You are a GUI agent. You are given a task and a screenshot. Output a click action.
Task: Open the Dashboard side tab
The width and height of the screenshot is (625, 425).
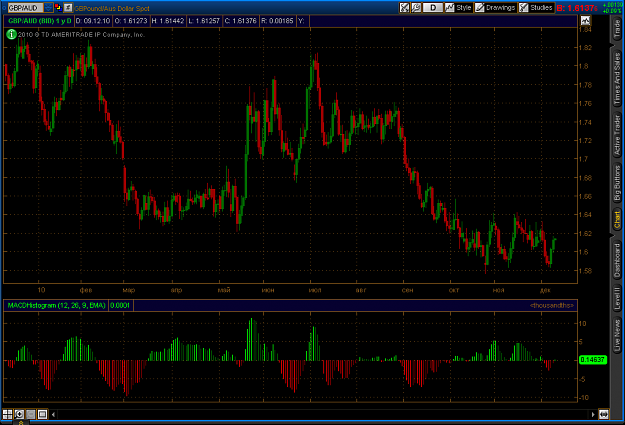coord(617,261)
